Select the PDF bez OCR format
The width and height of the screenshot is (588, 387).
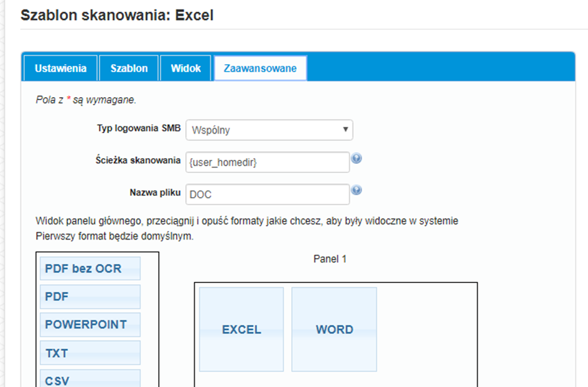[x=90, y=269]
